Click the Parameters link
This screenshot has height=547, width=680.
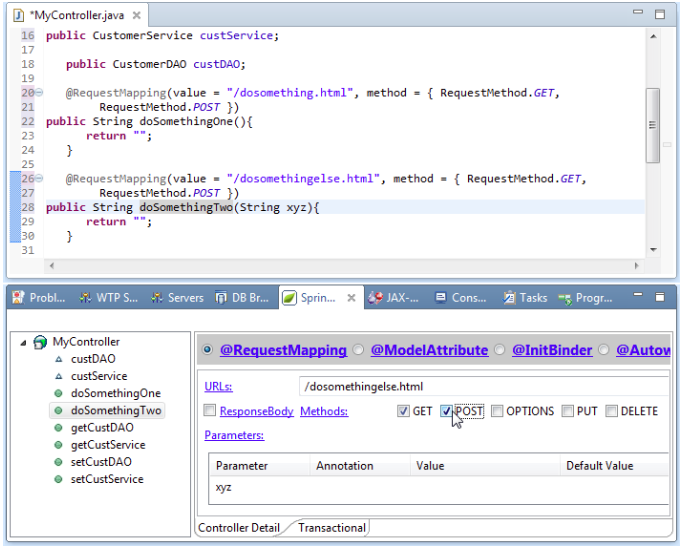234,435
